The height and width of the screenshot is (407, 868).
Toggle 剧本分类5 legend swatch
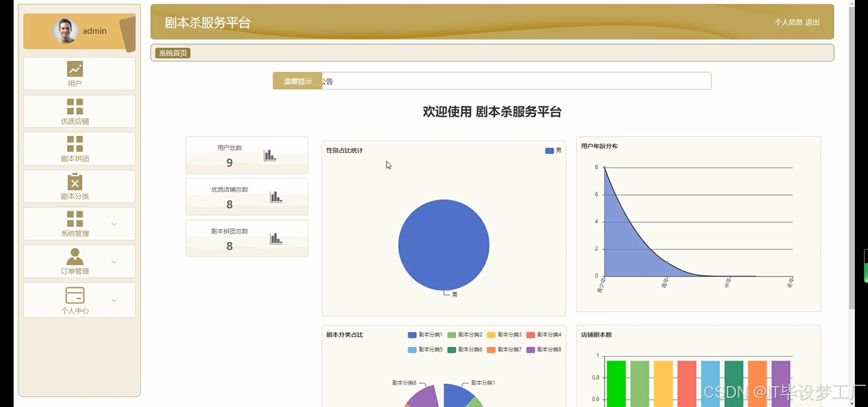click(412, 350)
